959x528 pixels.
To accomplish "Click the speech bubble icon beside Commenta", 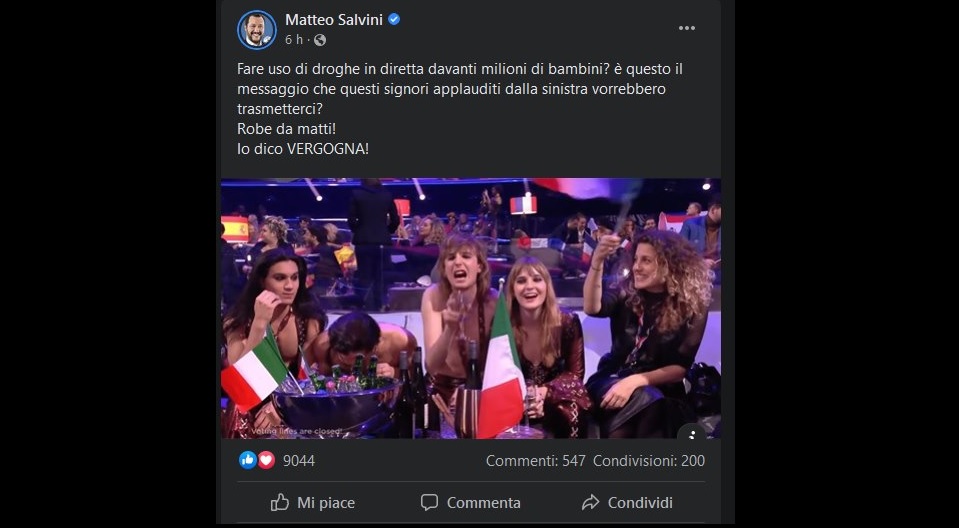I will point(429,502).
